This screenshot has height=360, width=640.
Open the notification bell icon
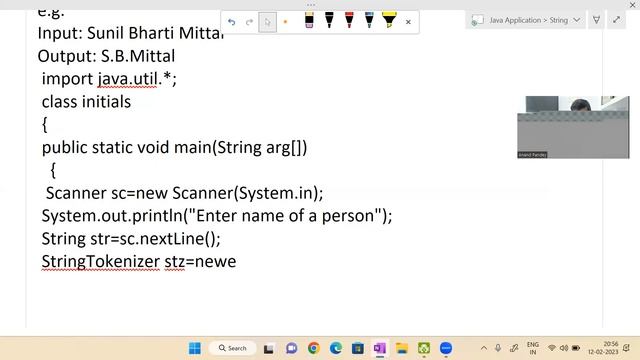(x=627, y=348)
